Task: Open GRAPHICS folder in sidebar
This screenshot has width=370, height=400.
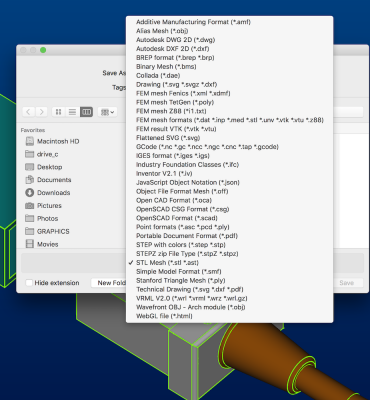Action: [47, 231]
